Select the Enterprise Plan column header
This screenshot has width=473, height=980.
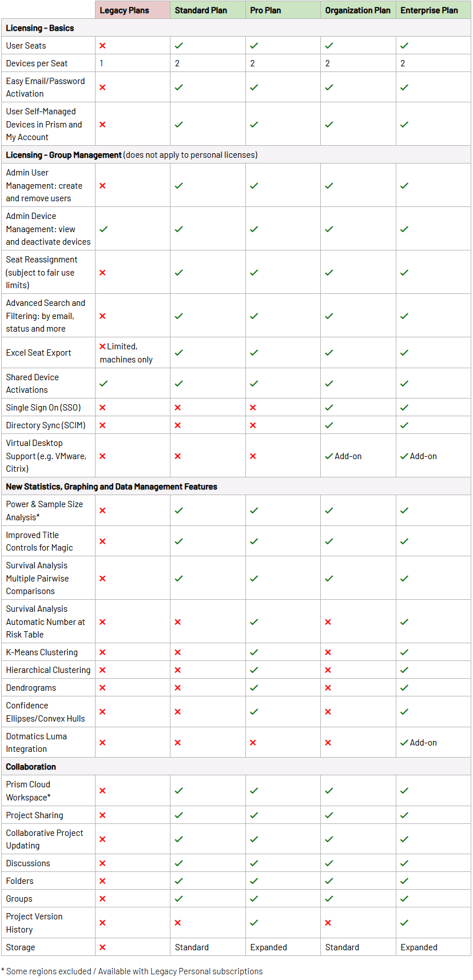429,10
